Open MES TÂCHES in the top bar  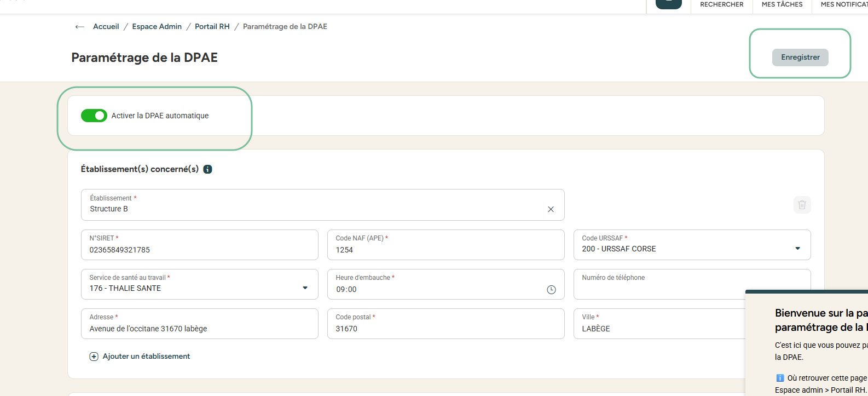point(782,4)
